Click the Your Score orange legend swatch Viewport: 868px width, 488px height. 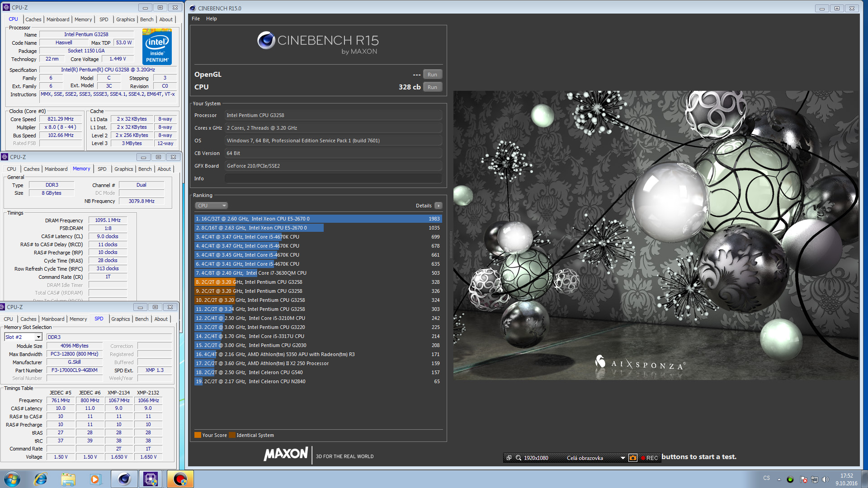point(198,435)
